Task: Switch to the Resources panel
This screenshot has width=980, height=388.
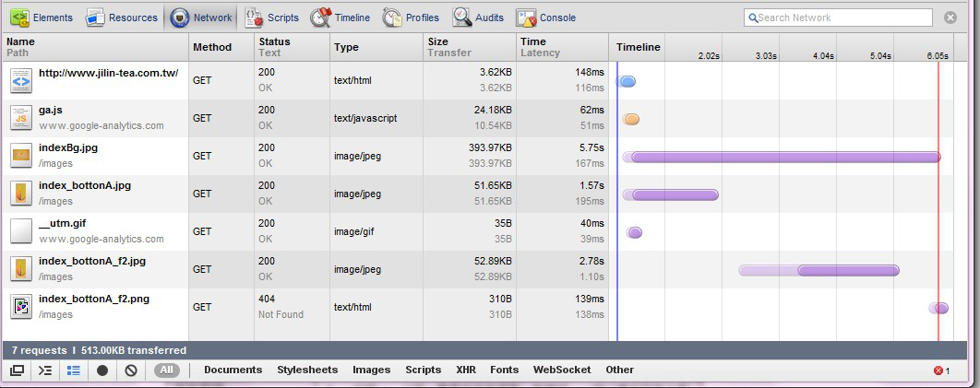Action: pos(122,18)
